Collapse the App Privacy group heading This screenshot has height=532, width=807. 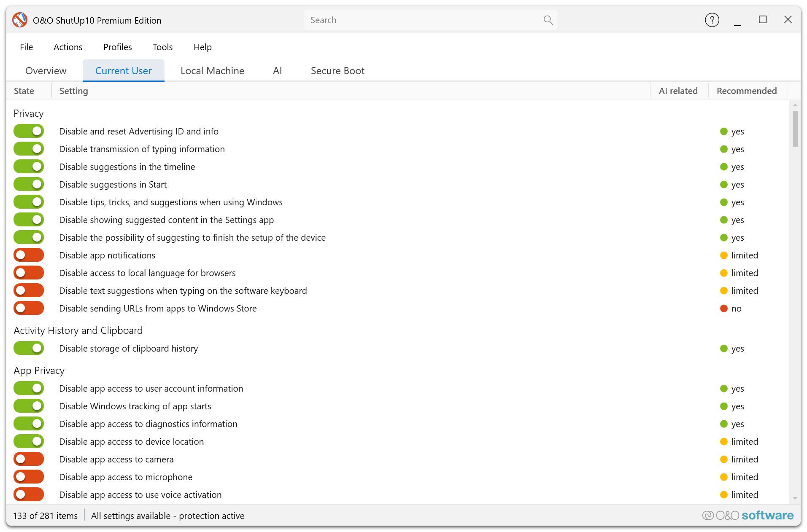tap(39, 371)
